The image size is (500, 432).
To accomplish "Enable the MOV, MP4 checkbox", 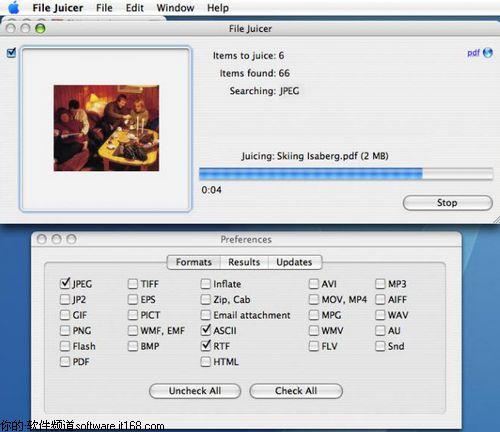I will click(x=314, y=299).
